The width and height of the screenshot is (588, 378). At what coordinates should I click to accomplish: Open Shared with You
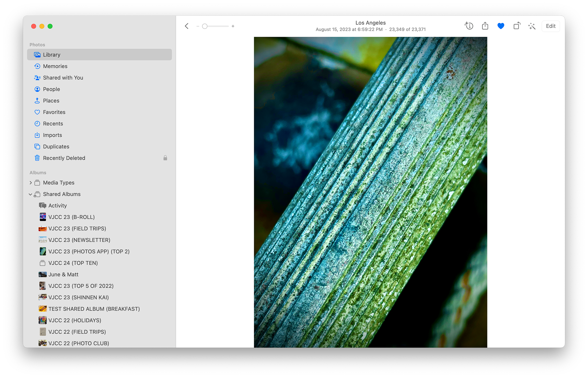(100, 78)
